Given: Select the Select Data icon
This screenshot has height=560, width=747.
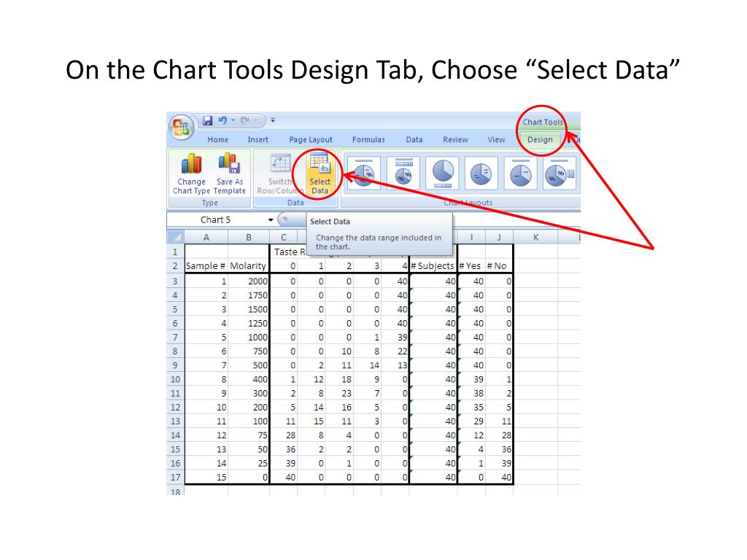Looking at the screenshot, I should pyautogui.click(x=321, y=174).
